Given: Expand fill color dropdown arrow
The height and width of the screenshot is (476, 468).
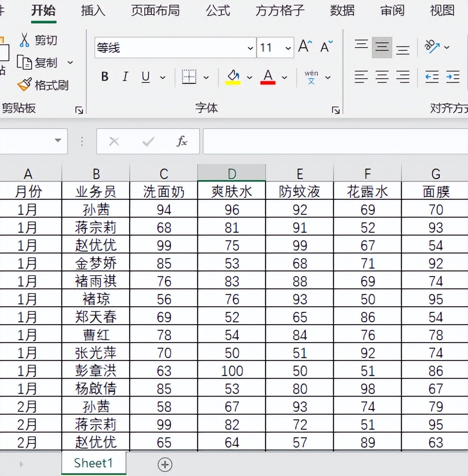Looking at the screenshot, I should [x=250, y=78].
